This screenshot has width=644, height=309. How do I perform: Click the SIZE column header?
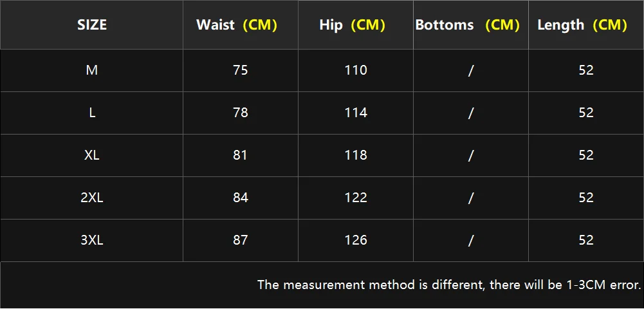tap(92, 25)
